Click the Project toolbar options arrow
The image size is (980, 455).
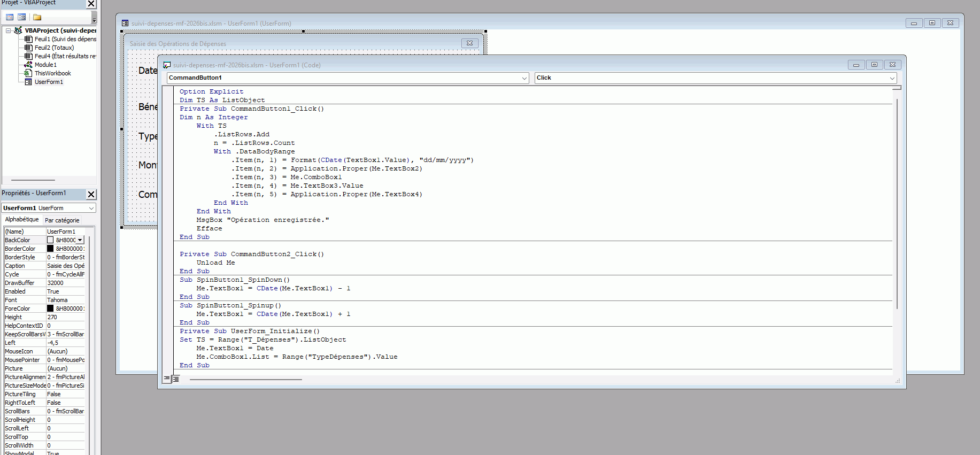[94, 20]
